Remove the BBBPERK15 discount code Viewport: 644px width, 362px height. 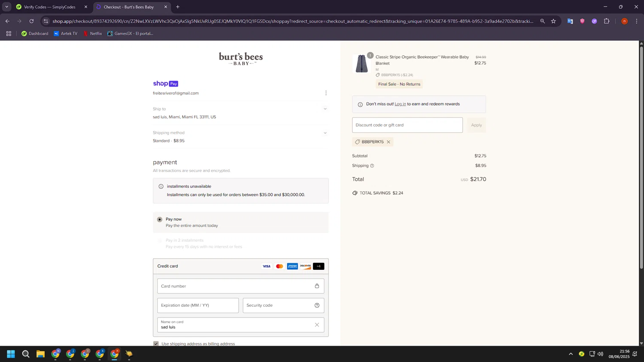tap(389, 142)
